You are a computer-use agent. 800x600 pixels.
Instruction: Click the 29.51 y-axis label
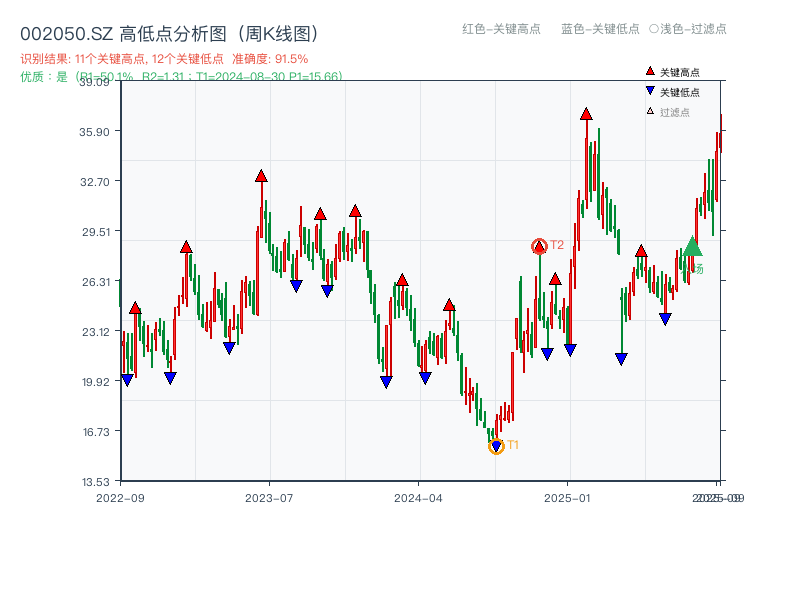(x=96, y=232)
